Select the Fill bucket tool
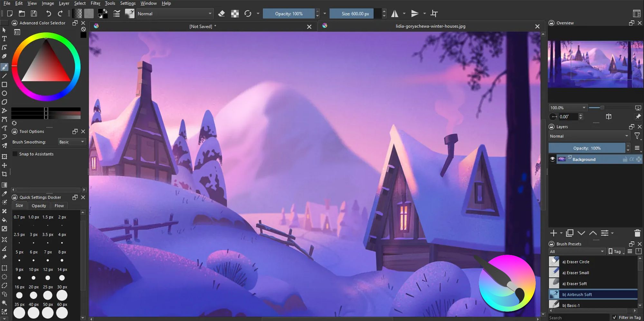The image size is (644, 321). [5, 220]
